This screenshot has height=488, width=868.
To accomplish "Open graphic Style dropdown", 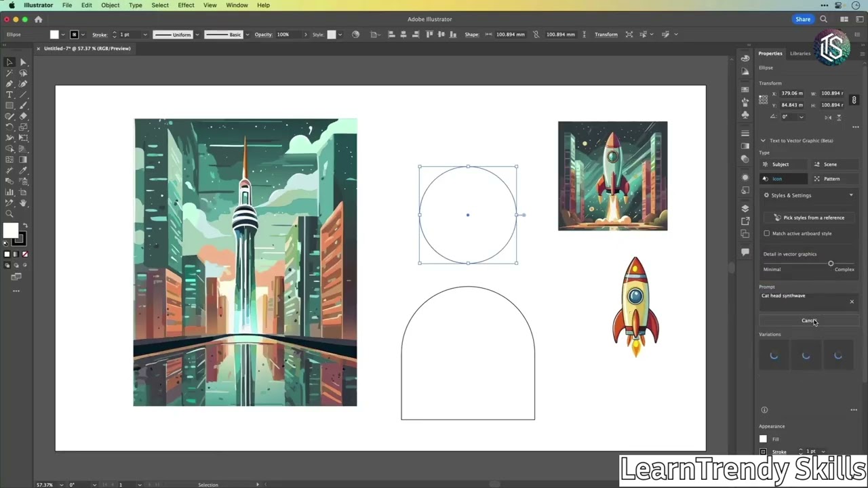I will (x=340, y=35).
